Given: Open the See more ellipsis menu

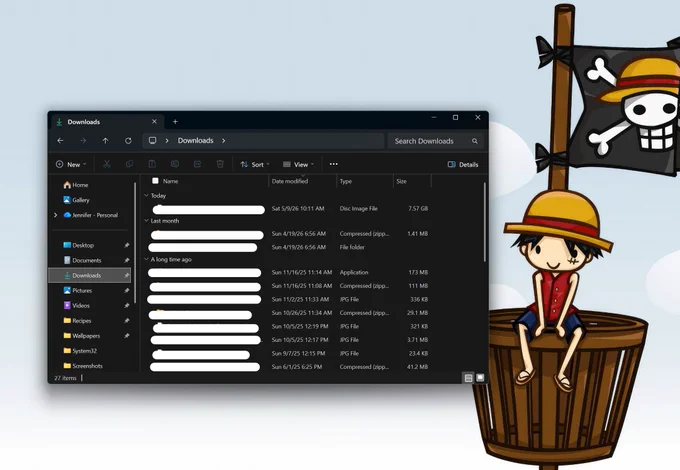Looking at the screenshot, I should click(333, 164).
